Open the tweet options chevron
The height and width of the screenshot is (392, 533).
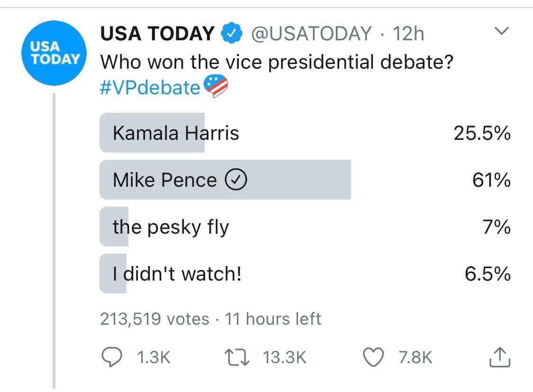click(x=501, y=32)
